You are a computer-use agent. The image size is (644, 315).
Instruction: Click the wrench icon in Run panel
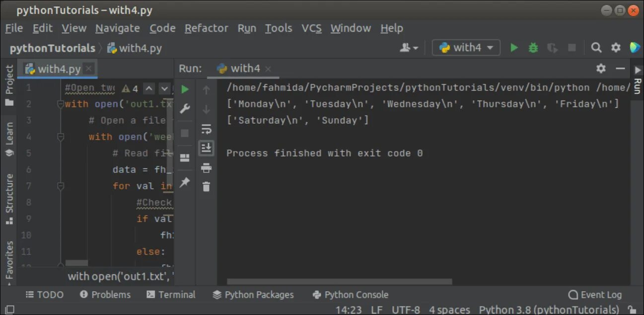pos(185,109)
